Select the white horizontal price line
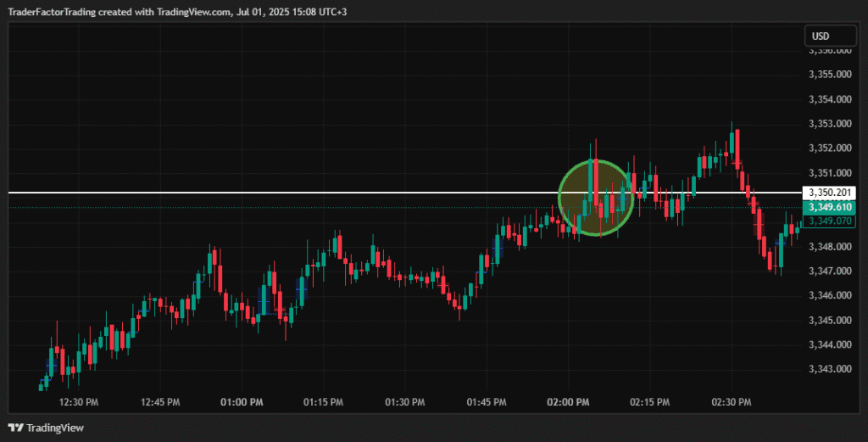This screenshot has width=868, height=442. click(404, 193)
